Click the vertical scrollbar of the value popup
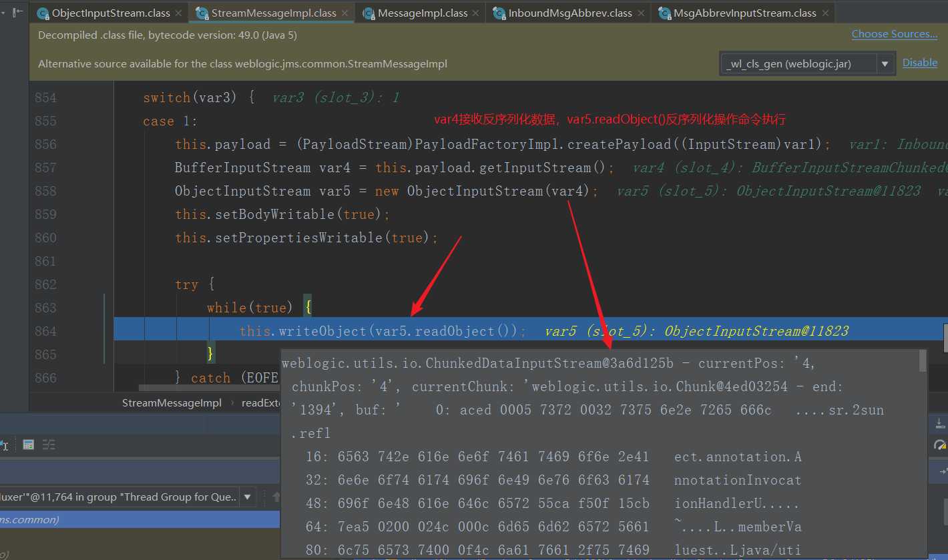Screen dimensions: 948x560 coord(923,360)
